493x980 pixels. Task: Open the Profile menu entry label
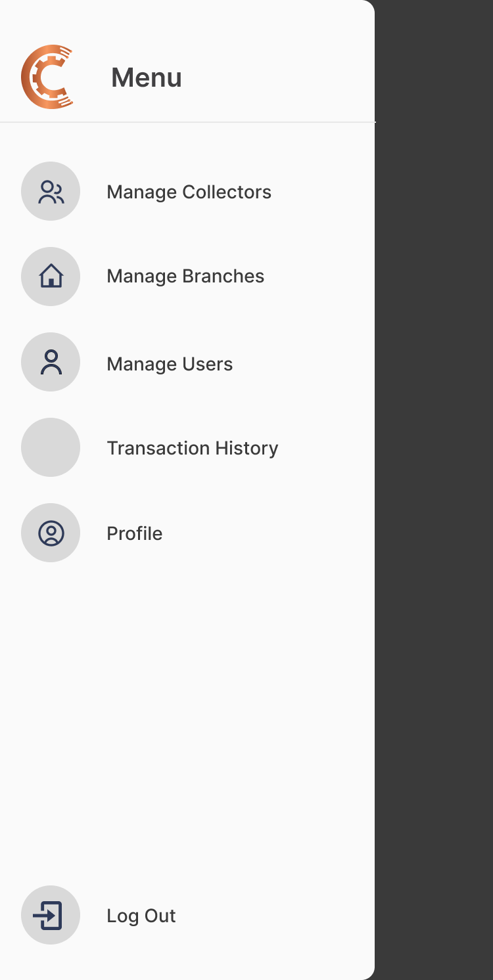[x=135, y=533]
